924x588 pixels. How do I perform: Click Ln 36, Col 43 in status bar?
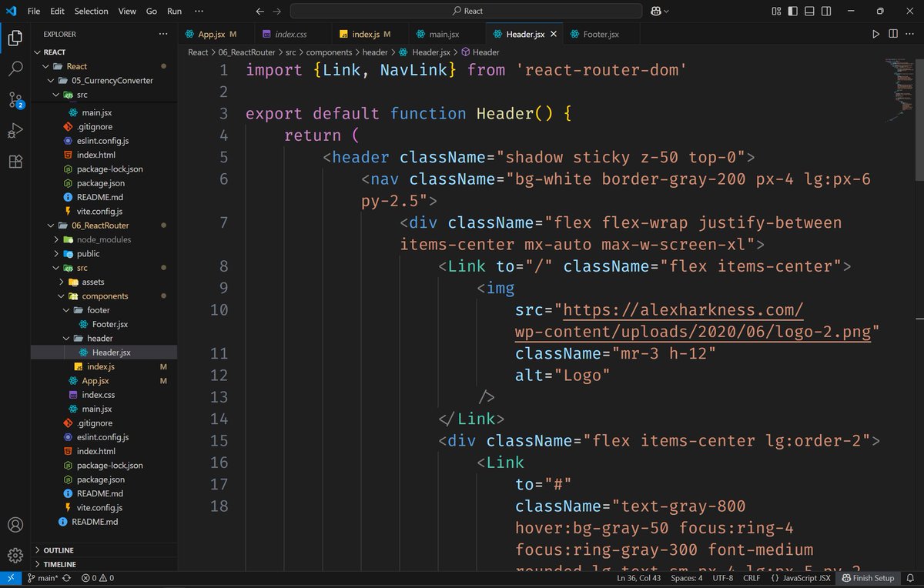tap(639, 578)
